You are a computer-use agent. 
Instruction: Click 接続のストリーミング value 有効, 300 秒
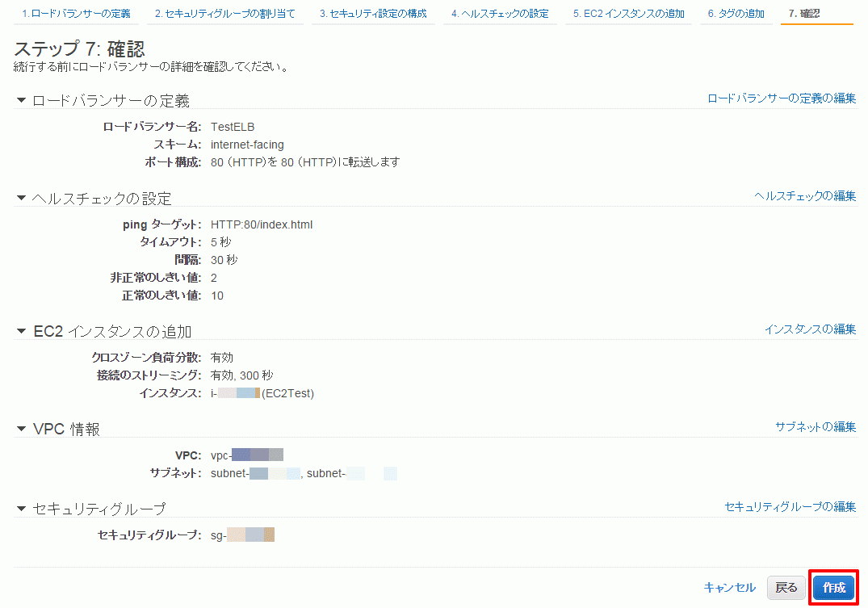coord(242,375)
